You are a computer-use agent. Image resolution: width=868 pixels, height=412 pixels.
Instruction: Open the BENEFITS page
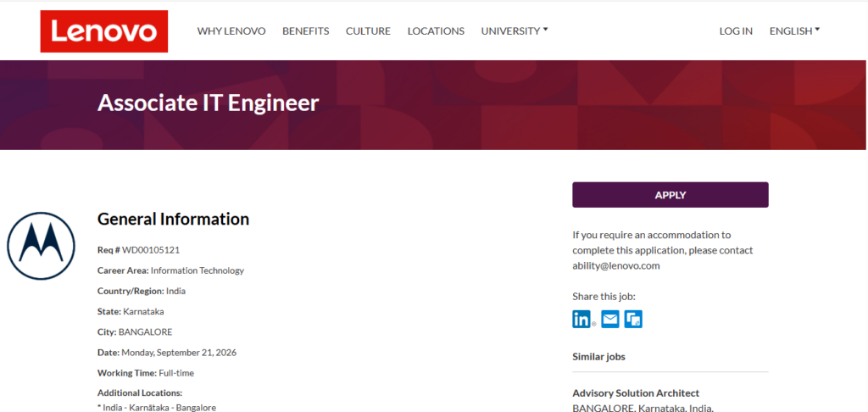point(305,31)
